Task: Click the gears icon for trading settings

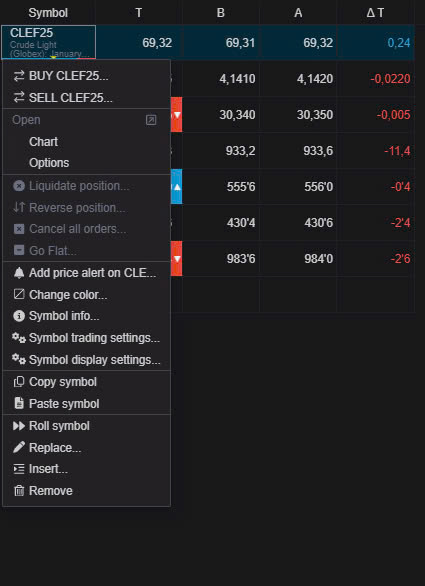Action: point(19,338)
